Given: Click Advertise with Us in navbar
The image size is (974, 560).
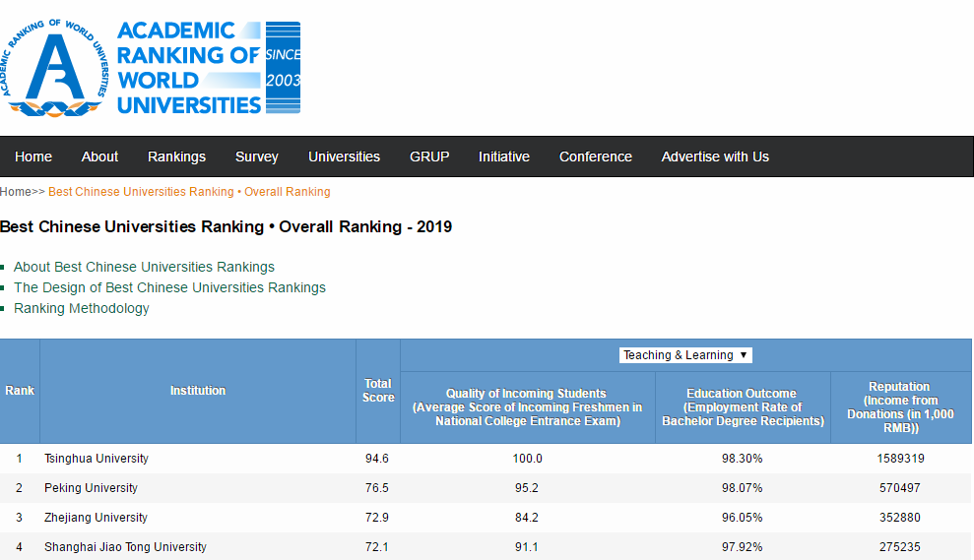Looking at the screenshot, I should (715, 156).
